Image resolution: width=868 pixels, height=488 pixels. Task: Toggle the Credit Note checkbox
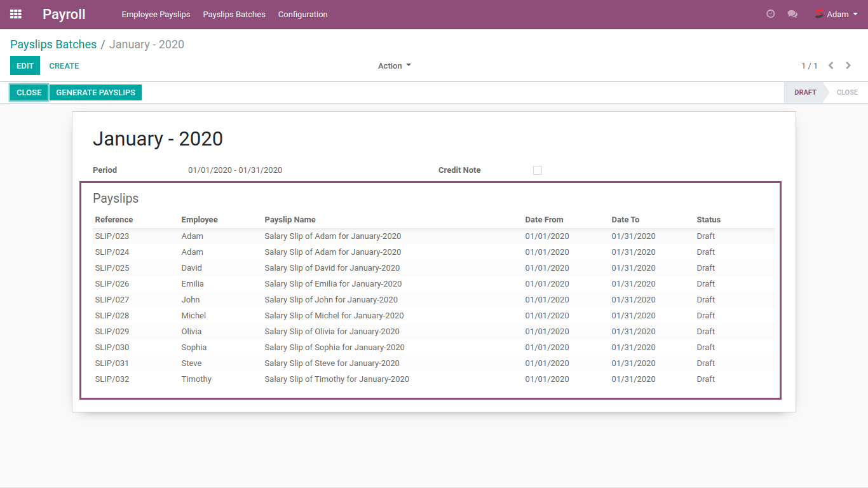[538, 170]
